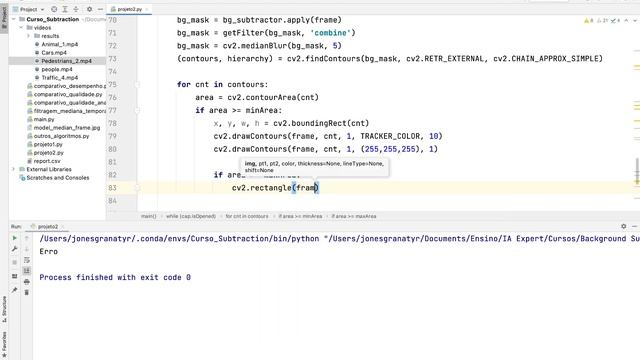The height and width of the screenshot is (360, 640).
Task: Pin the Run tab with pin icon
Action: click(15, 290)
